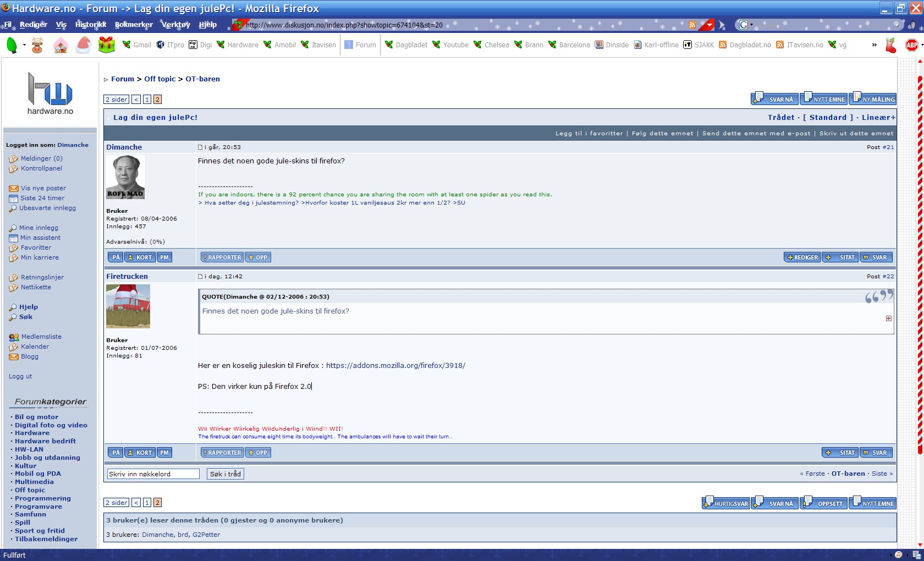Open the SJAKK bookmark
The width and height of the screenshot is (924, 561).
pos(698,45)
